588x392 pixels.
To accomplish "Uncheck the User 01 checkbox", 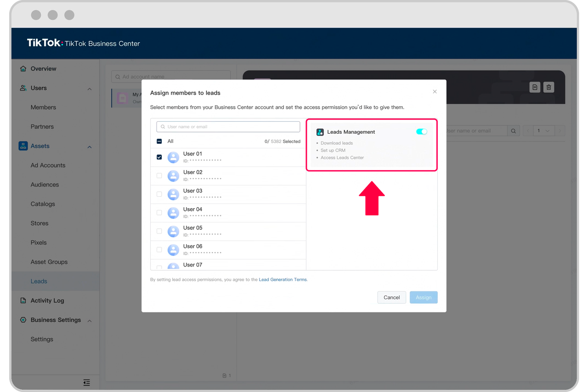I will 159,157.
